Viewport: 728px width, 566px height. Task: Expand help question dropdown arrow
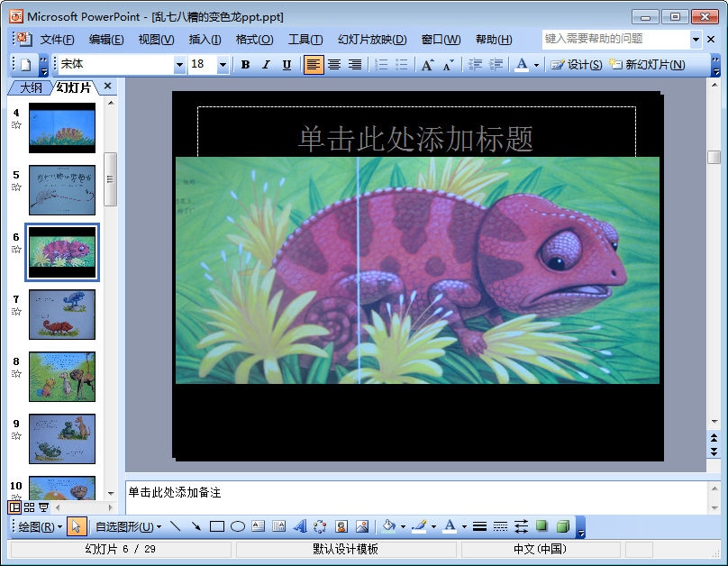(x=696, y=40)
